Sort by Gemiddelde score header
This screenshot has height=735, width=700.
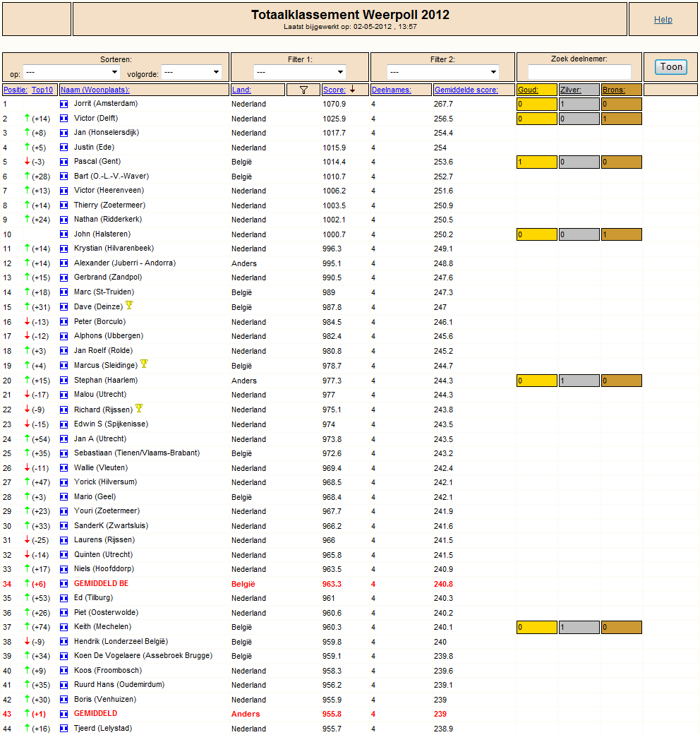[x=466, y=90]
